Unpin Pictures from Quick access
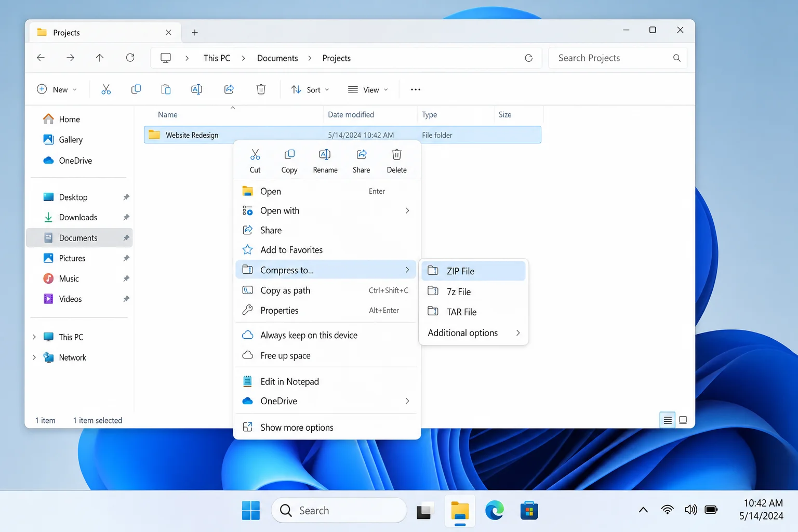 (126, 258)
